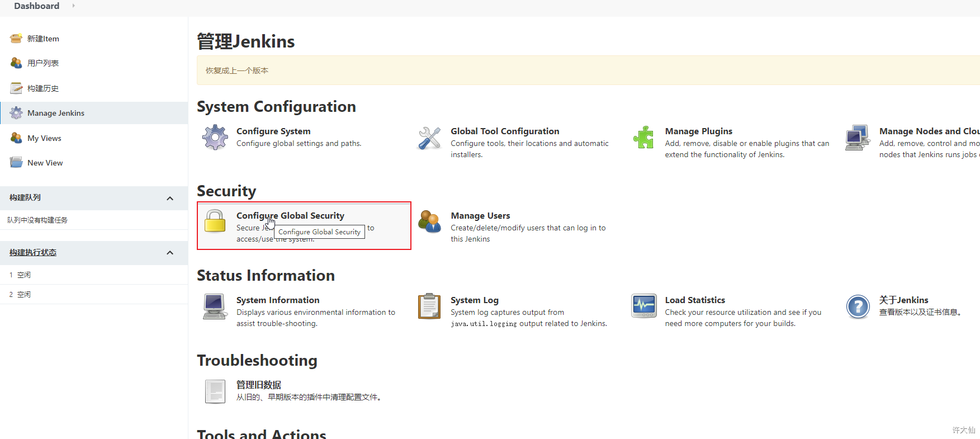Open 新建Item in the sidebar

pyautogui.click(x=43, y=39)
